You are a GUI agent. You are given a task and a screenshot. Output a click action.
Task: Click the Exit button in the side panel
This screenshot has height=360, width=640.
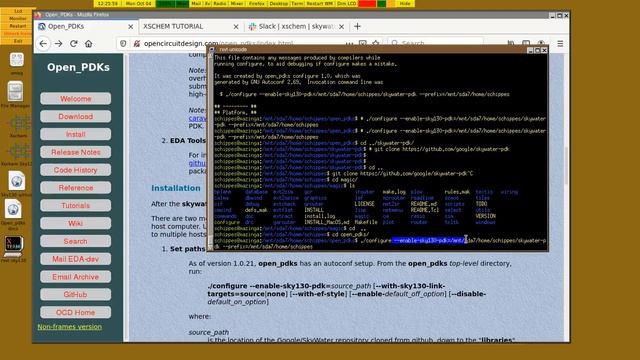tap(18, 41)
